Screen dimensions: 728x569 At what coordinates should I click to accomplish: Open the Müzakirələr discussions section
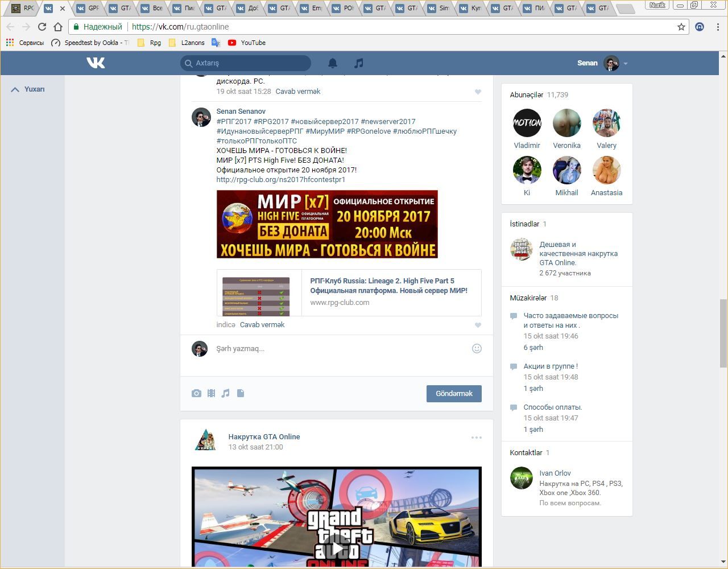pos(534,298)
